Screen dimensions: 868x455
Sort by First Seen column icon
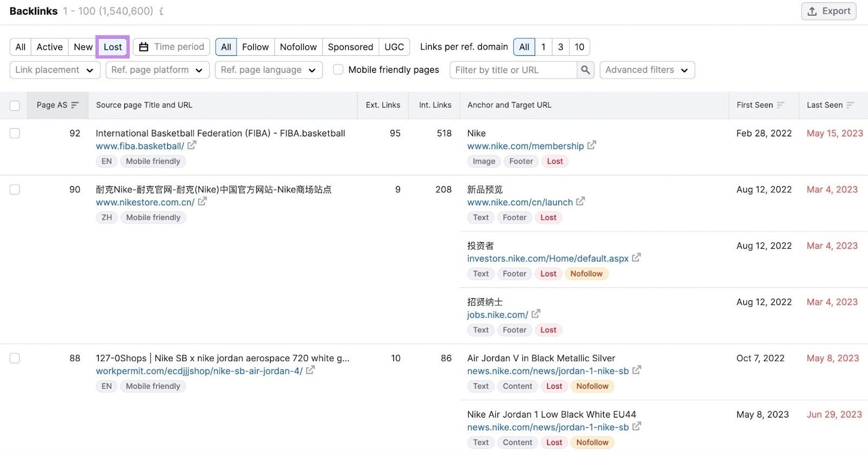point(781,105)
